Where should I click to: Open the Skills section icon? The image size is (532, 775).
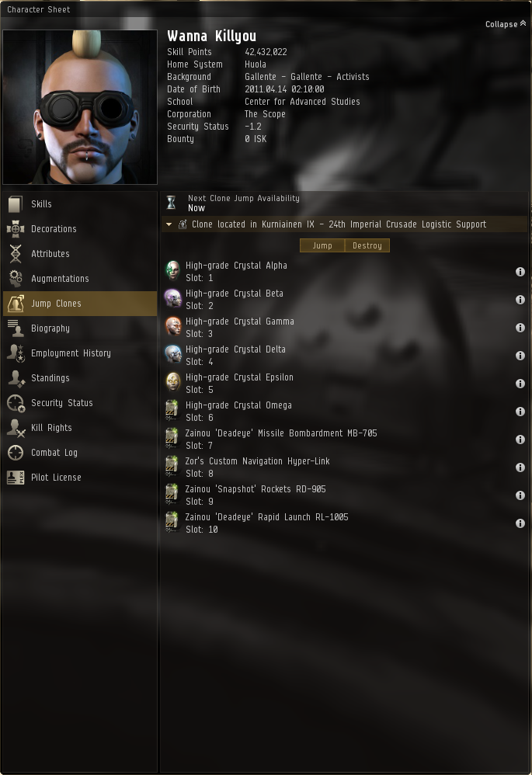tap(16, 203)
